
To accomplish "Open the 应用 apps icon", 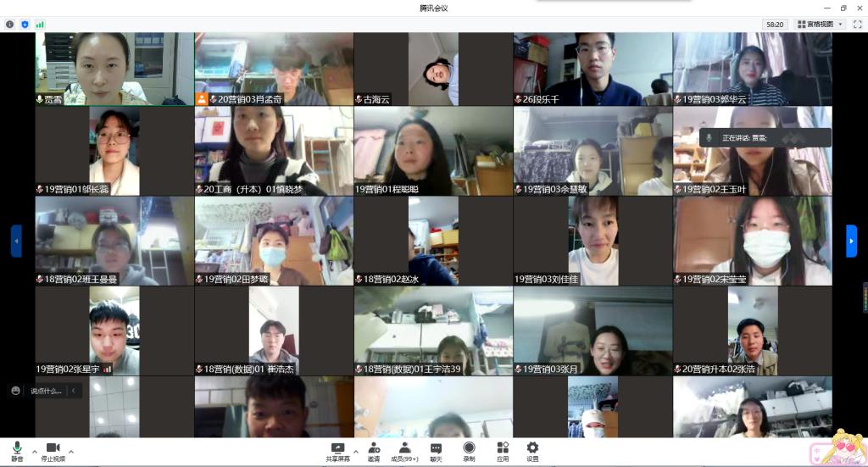I will click(502, 450).
